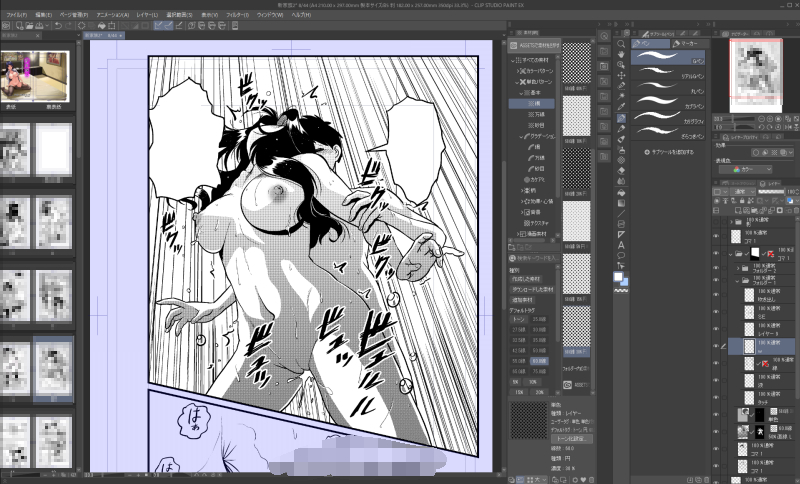Screen dimensions: 800x484
Task: Click Add sub tool button
Action: click(669, 152)
